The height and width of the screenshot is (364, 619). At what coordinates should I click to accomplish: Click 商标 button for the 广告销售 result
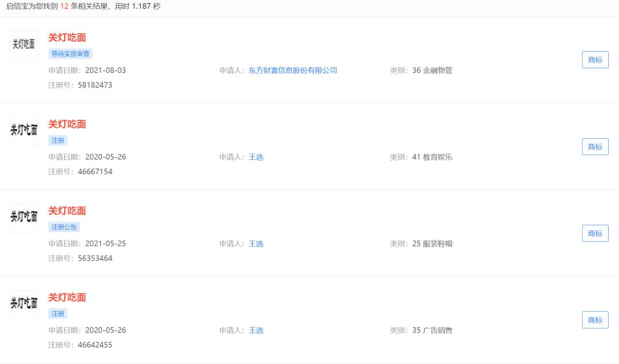coord(596,320)
